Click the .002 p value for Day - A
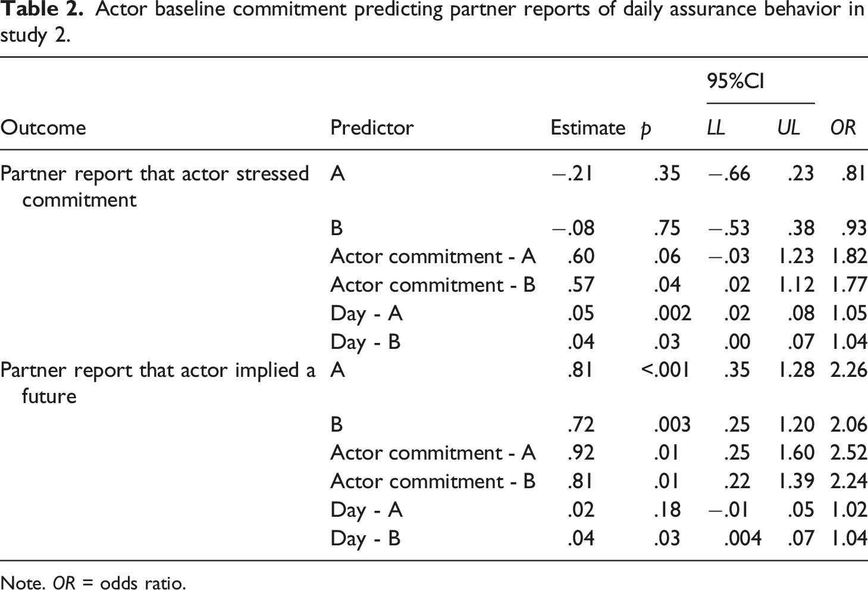Viewport: 868px width, 590px height. (x=672, y=313)
